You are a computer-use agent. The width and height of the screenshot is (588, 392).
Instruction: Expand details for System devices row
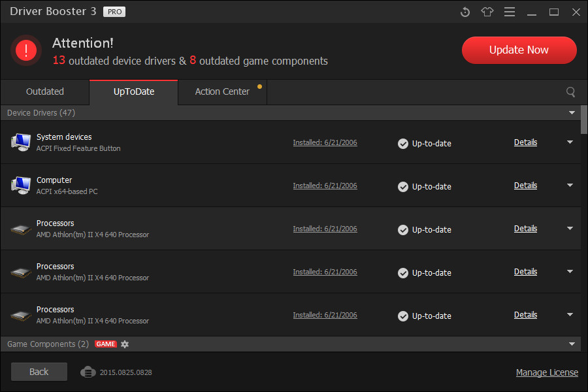pyautogui.click(x=569, y=141)
